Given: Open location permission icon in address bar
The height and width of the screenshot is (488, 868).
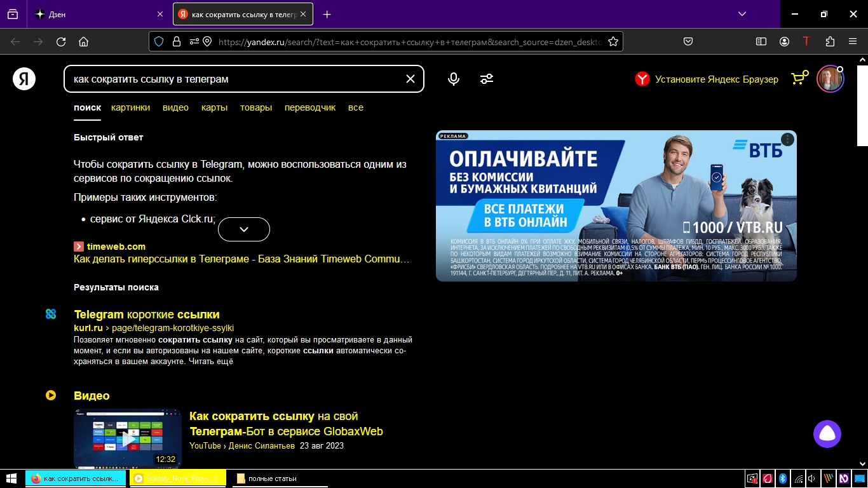Looking at the screenshot, I should pos(207,41).
